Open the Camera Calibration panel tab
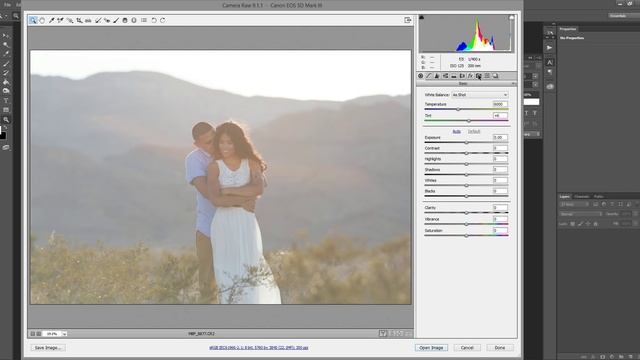This screenshot has width=640, height=360. tap(478, 76)
